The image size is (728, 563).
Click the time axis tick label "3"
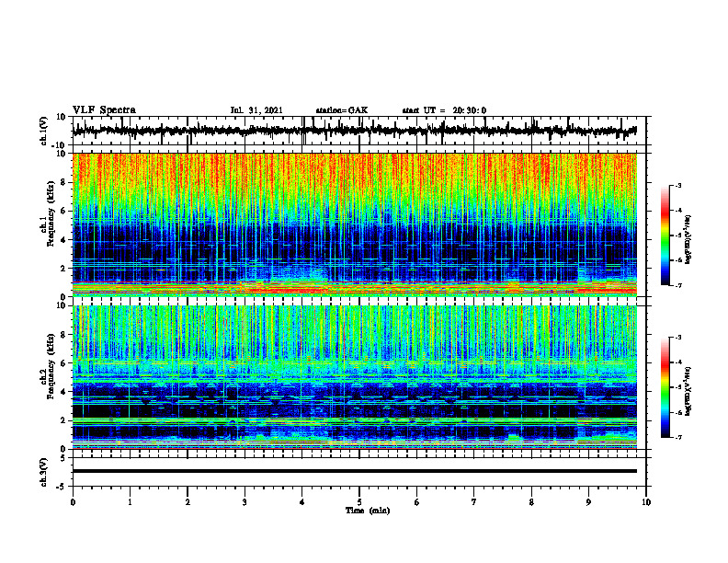click(245, 502)
